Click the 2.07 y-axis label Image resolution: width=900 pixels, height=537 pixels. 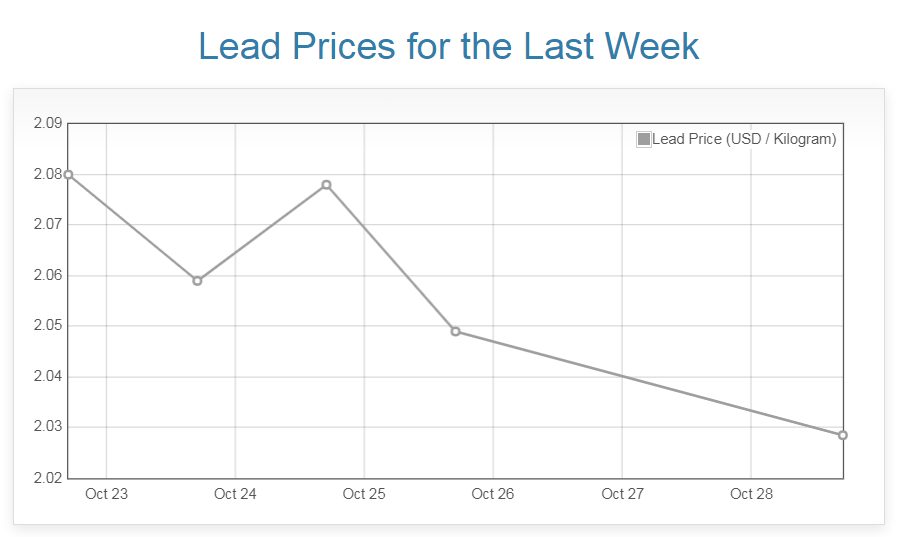[48, 225]
